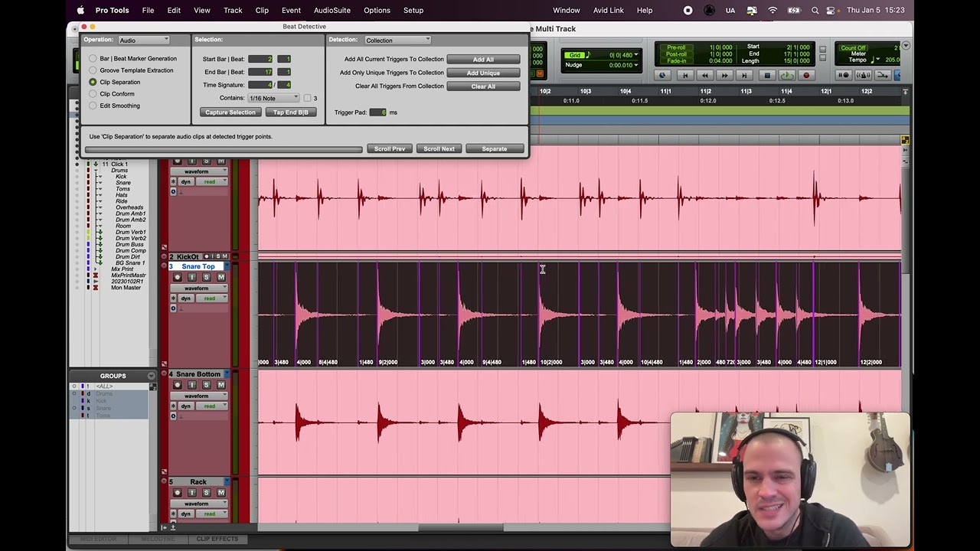The image size is (980, 551).
Task: Click the Fast Forward transport button
Action: pyautogui.click(x=724, y=75)
